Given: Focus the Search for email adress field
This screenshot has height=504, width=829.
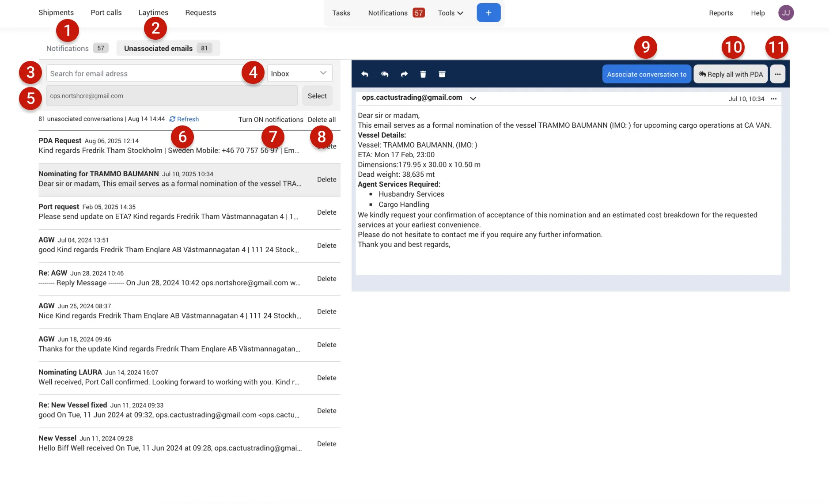Looking at the screenshot, I should click(146, 73).
